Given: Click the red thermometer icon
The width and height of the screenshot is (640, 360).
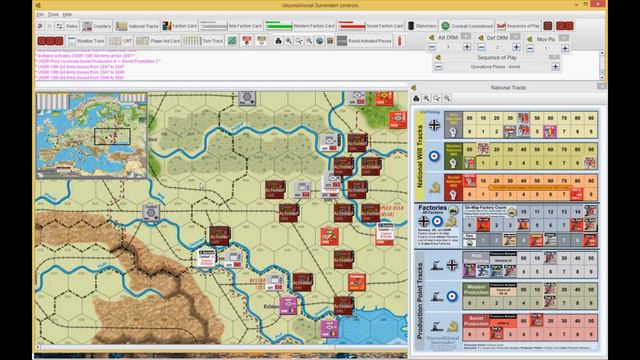Looking at the screenshot, I should click(400, 41).
